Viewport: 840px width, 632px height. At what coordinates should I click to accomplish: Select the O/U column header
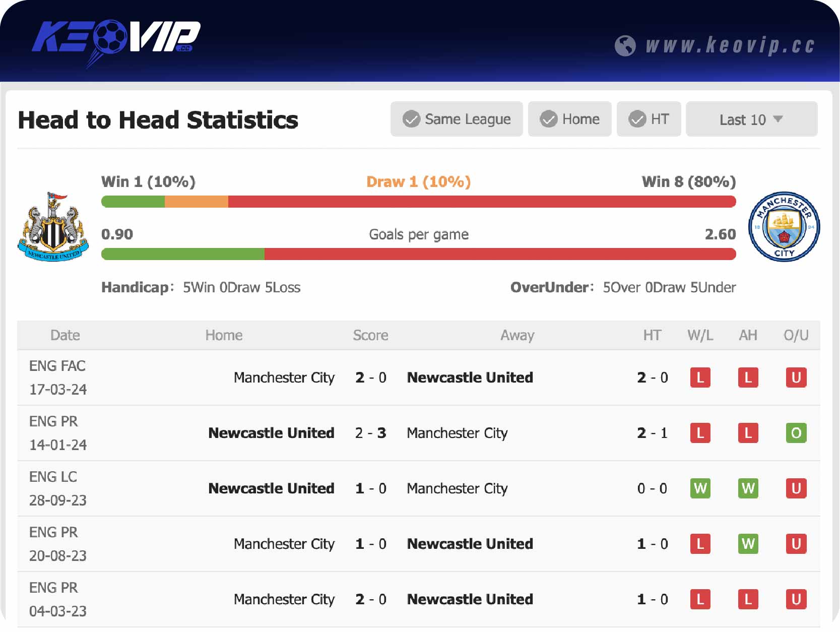pyautogui.click(x=797, y=335)
